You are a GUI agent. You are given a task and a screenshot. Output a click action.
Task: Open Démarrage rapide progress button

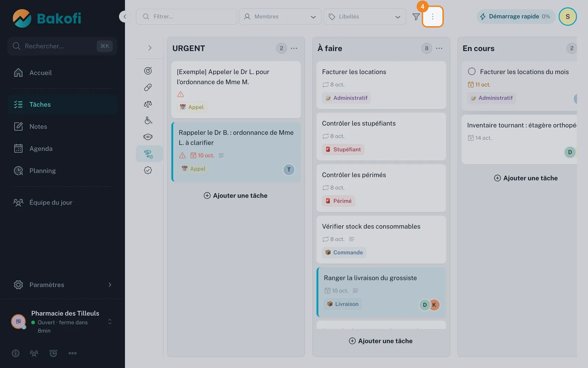516,17
